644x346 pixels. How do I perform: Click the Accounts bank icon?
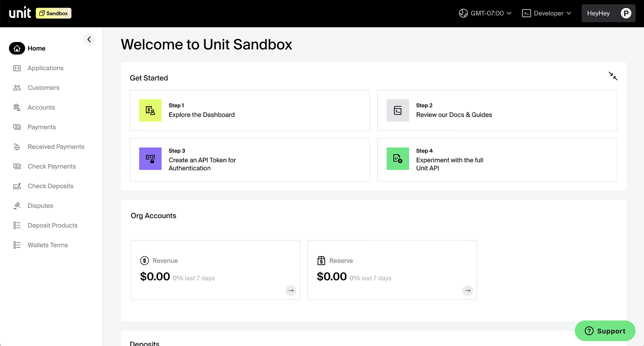[x=17, y=107]
